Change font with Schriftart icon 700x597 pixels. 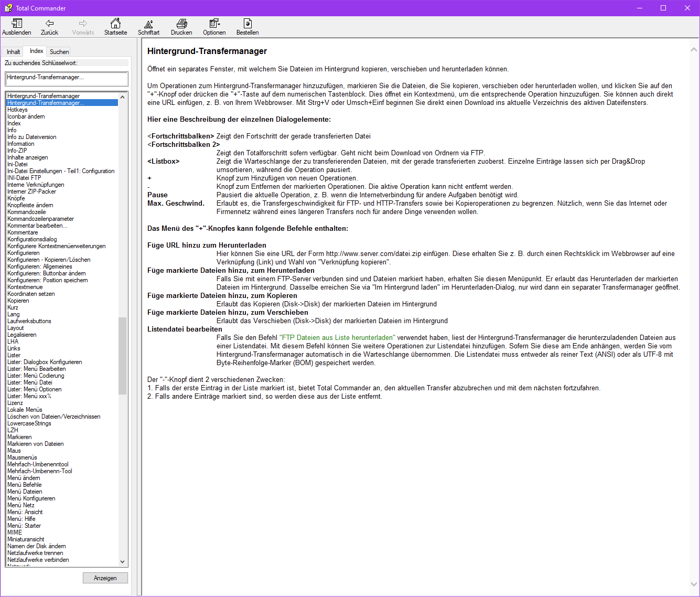coord(148,24)
